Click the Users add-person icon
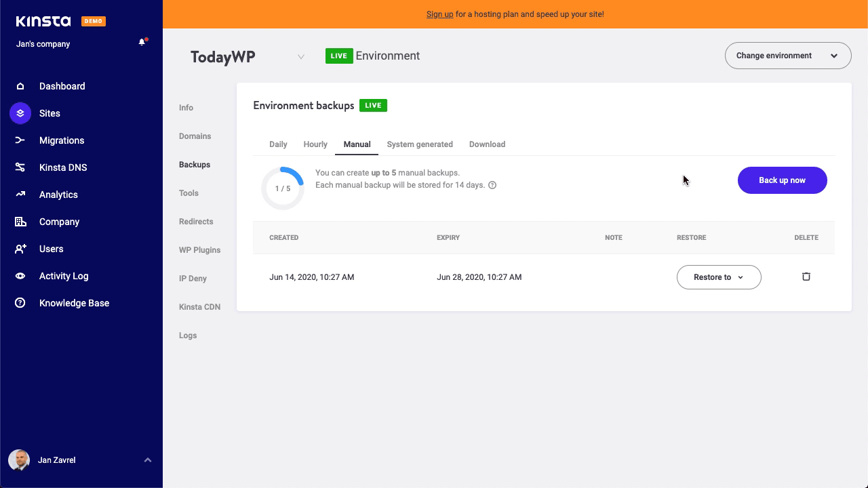 (x=20, y=249)
